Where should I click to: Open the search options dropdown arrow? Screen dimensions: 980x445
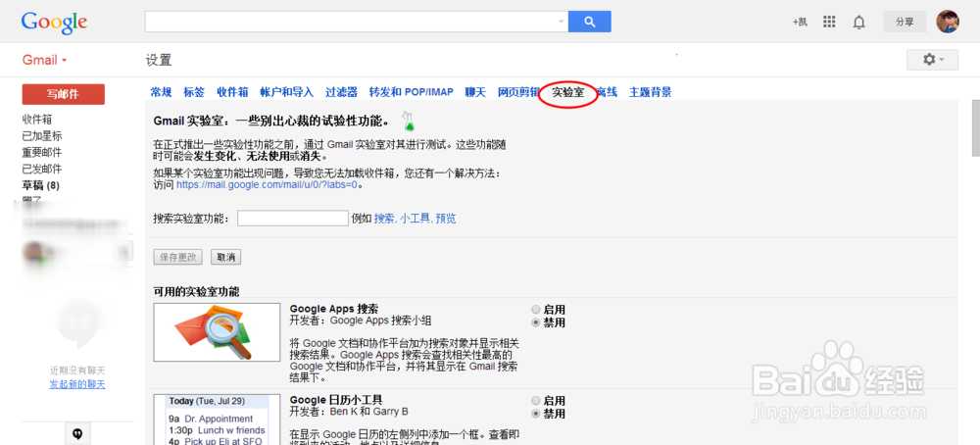click(x=561, y=22)
